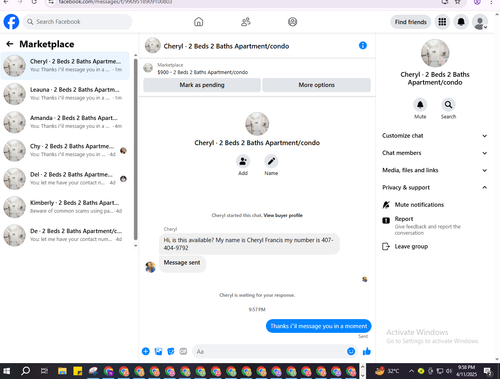Open Kimberly conversation in list
The width and height of the screenshot is (500, 379).
point(65,207)
